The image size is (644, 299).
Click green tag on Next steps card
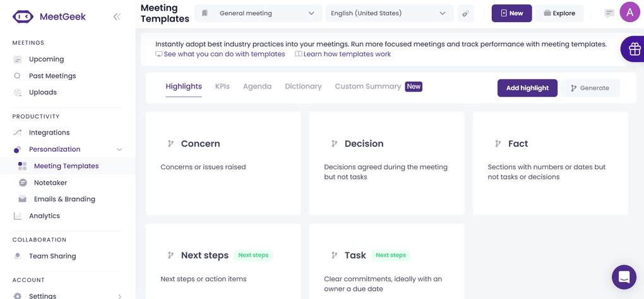[x=253, y=255]
